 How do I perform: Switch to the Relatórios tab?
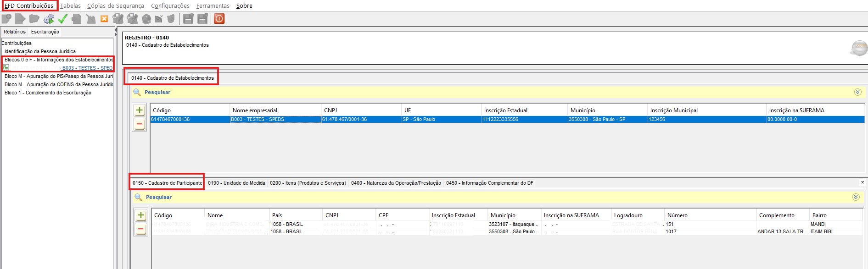coord(15,32)
